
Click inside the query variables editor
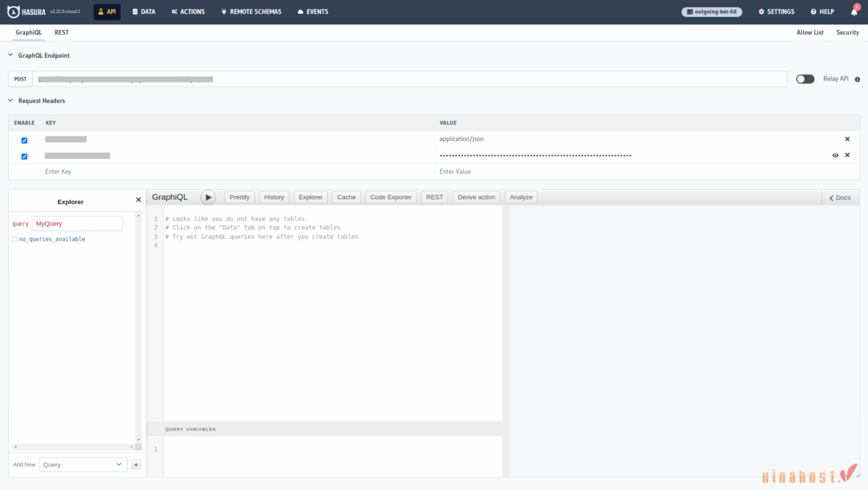(332, 456)
